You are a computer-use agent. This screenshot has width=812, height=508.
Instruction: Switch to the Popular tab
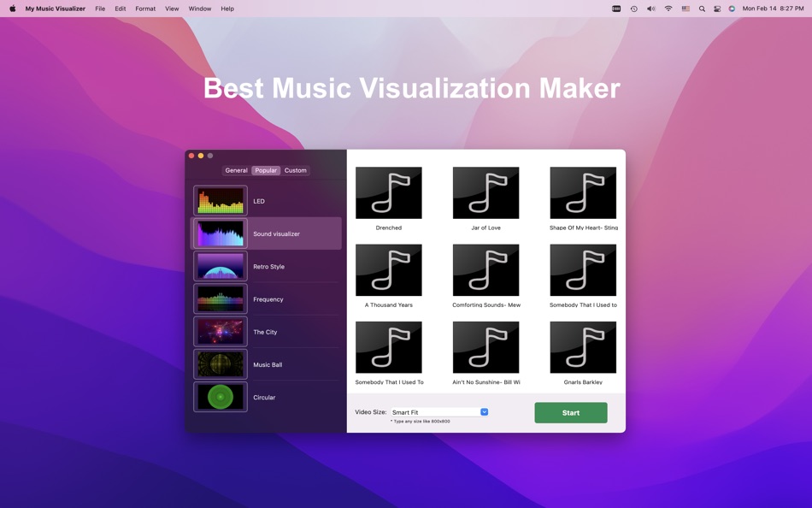(x=266, y=170)
